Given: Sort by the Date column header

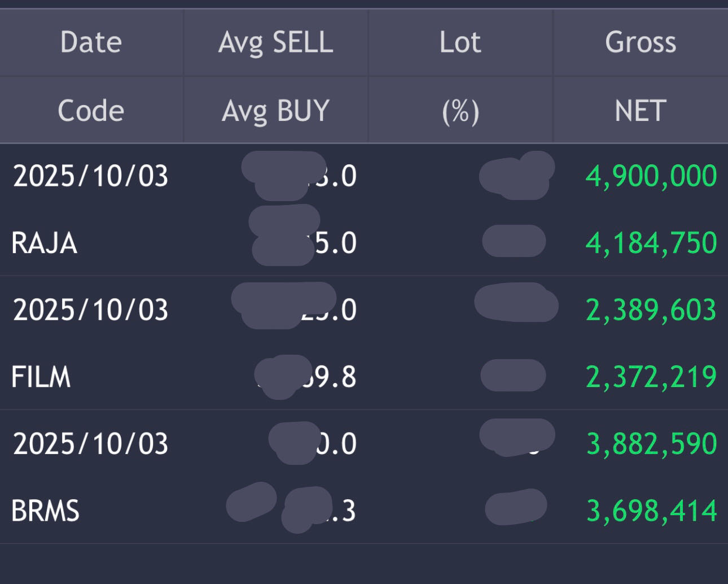Looking at the screenshot, I should [91, 42].
